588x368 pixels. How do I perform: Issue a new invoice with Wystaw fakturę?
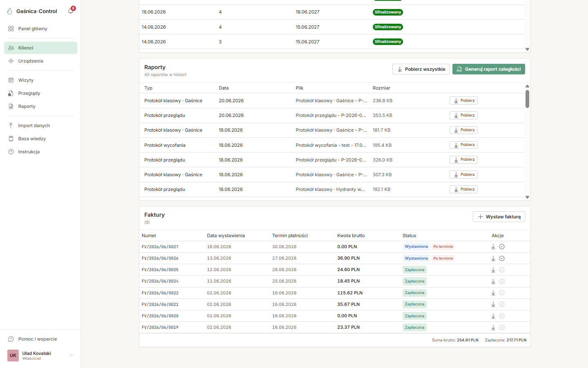[499, 217]
